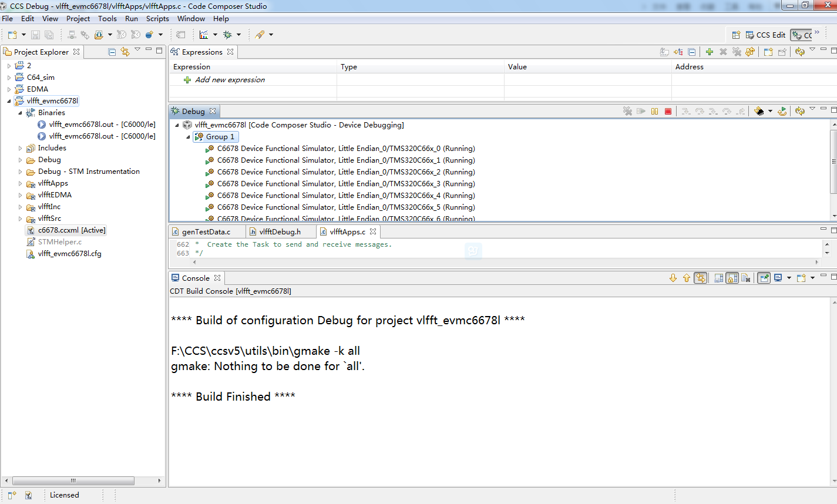
Task: Toggle Scroll Lock in Console toolbar
Action: 732,278
